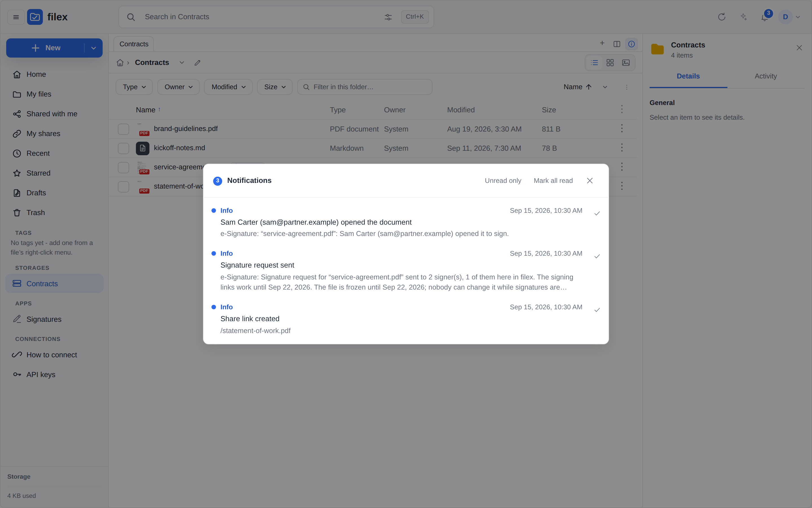The height and width of the screenshot is (508, 812).
Task: Go to home breadcrumb icon
Action: 120,63
